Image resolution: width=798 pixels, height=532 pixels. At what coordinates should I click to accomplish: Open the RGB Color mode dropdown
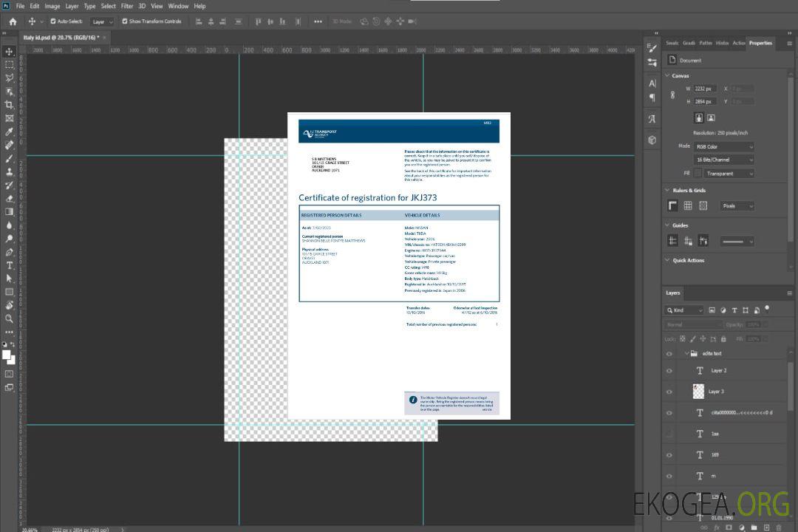723,146
